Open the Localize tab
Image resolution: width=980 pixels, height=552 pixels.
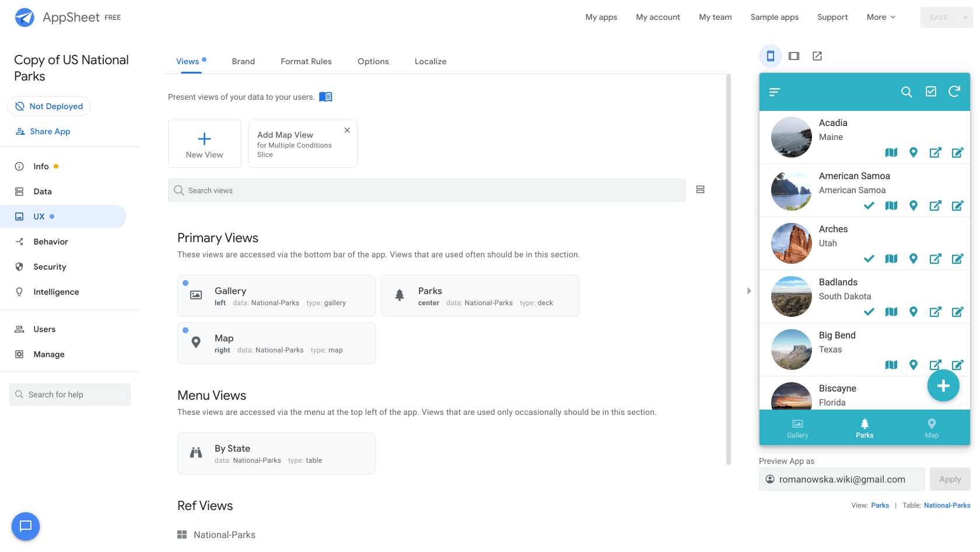click(x=430, y=61)
